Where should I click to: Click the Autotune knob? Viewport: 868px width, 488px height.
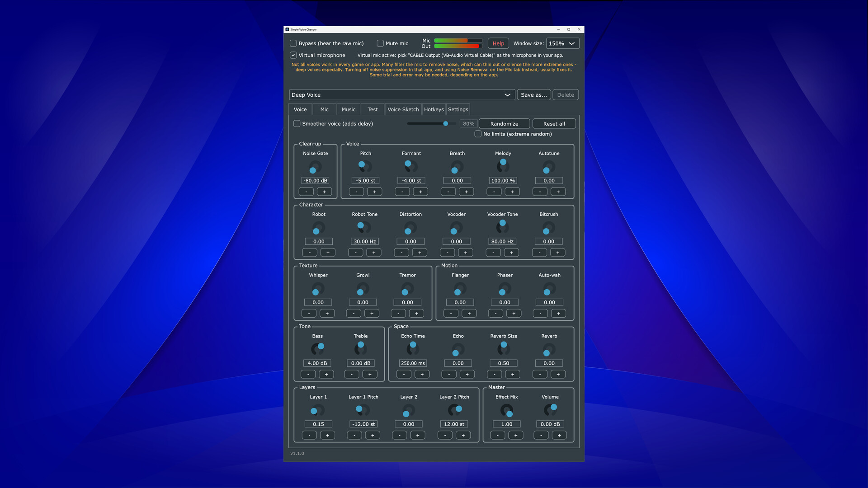pos(549,167)
